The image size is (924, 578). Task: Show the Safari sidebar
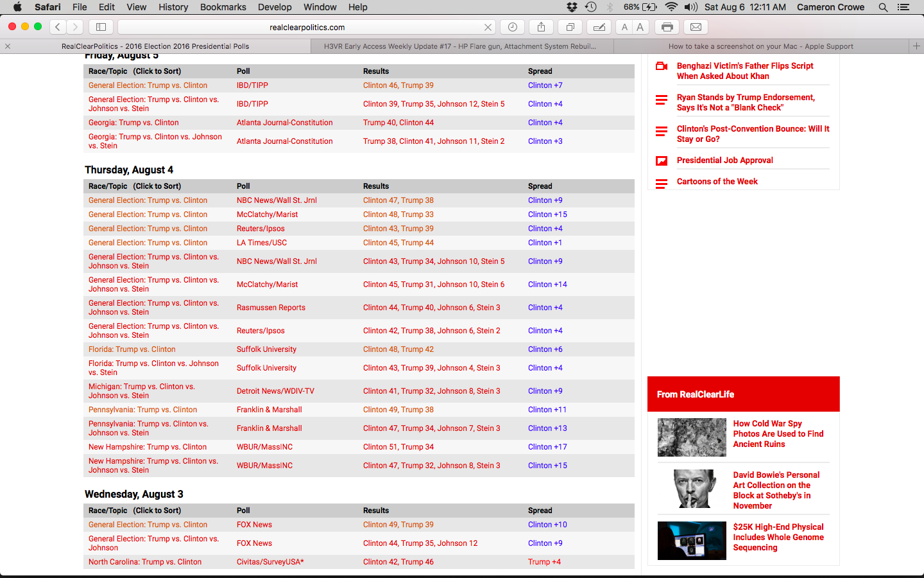pos(101,27)
